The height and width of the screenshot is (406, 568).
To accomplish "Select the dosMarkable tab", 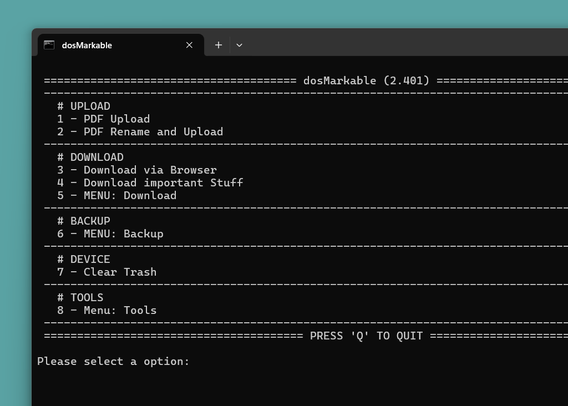I will tap(121, 45).
